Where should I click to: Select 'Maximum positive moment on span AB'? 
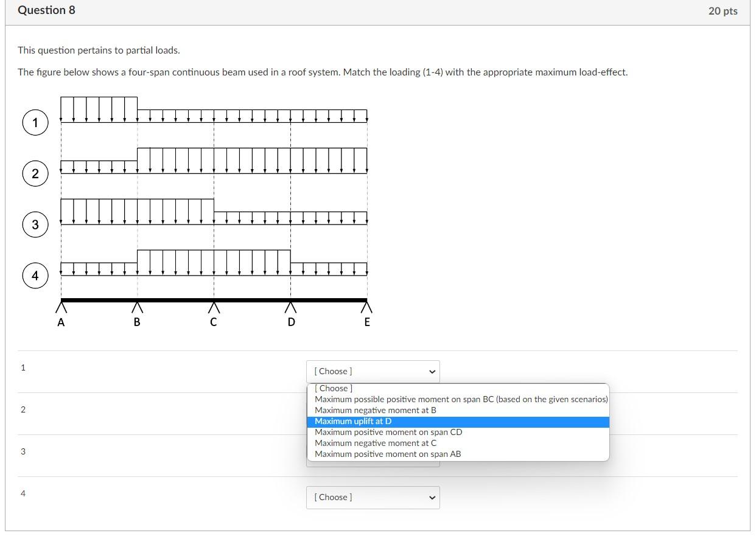coord(387,454)
